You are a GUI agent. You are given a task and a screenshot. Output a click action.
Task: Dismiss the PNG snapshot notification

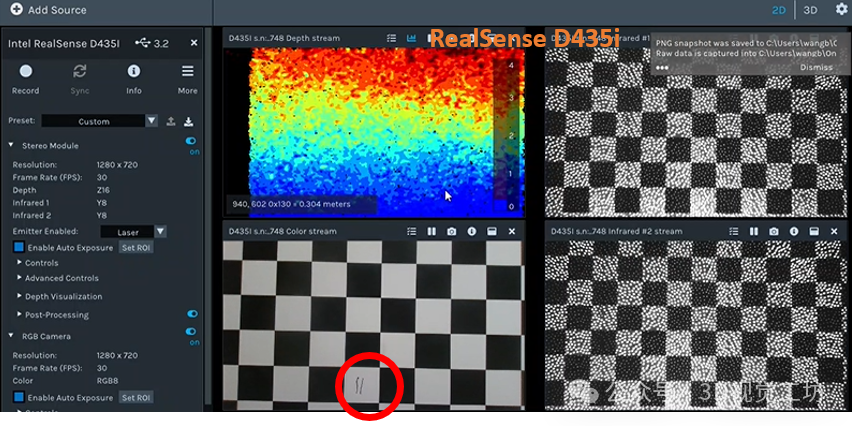816,67
